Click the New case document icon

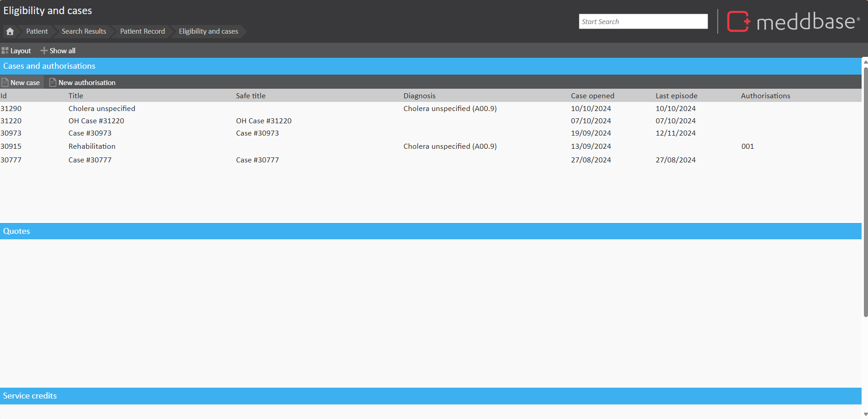[x=5, y=82]
